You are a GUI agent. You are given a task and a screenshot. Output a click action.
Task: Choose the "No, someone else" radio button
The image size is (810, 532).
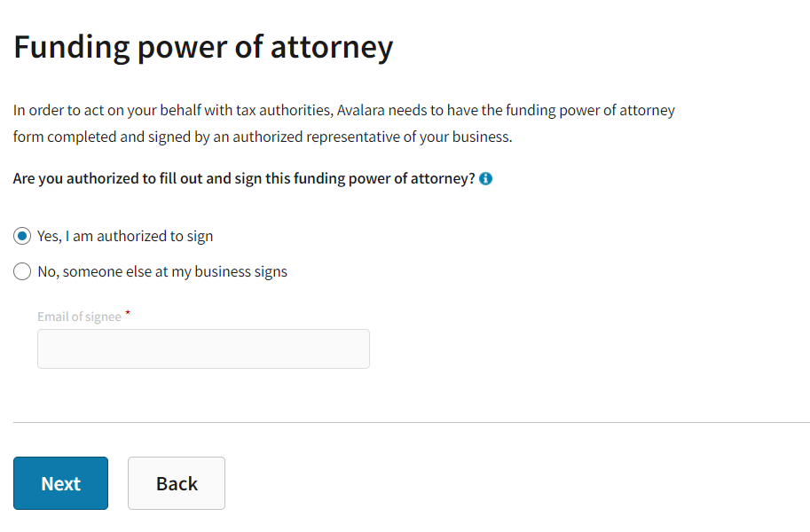click(x=22, y=272)
